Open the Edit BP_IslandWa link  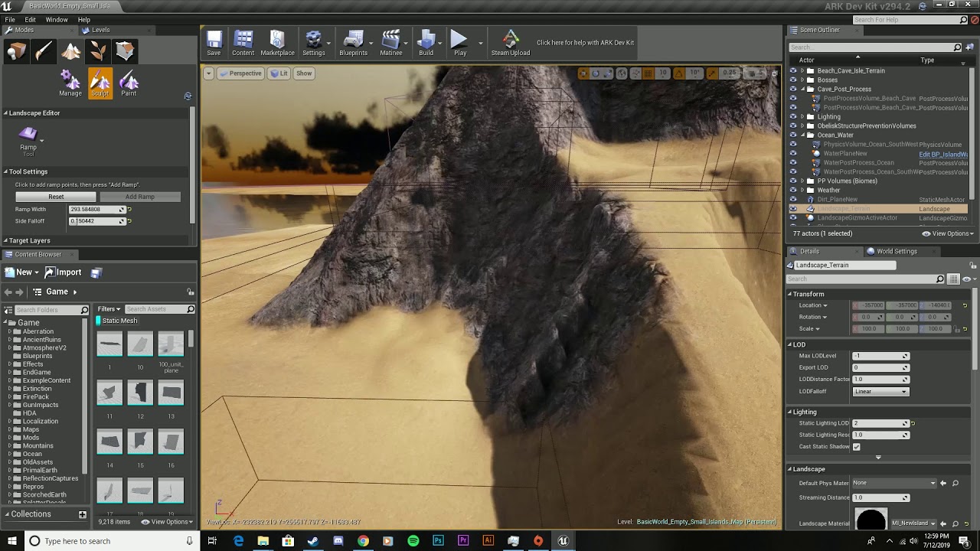point(943,154)
